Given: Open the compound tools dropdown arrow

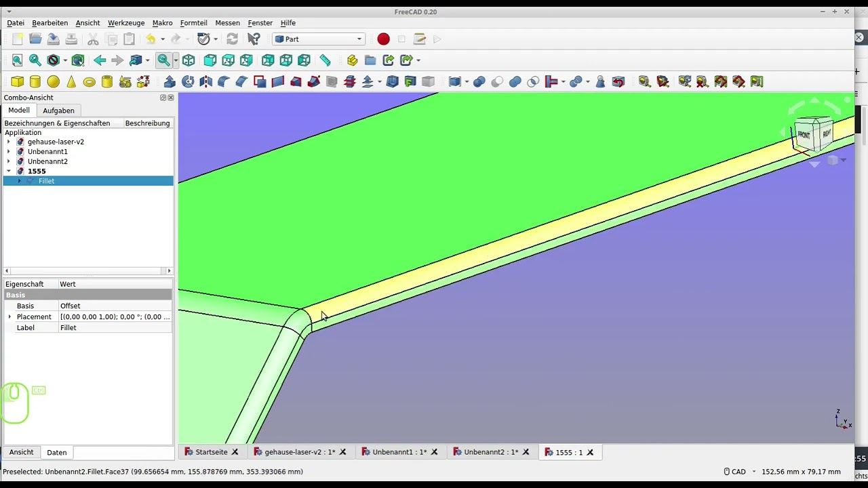Looking at the screenshot, I should (468, 82).
